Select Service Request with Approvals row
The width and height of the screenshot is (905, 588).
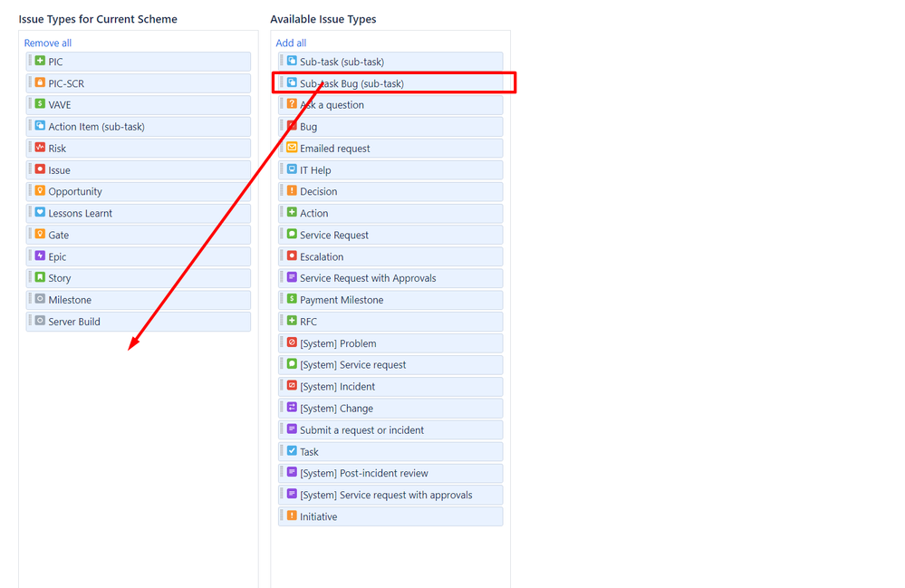coord(390,278)
